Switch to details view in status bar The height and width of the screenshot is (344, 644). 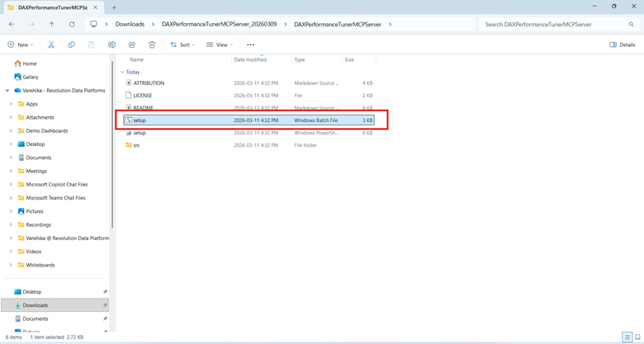(627, 337)
